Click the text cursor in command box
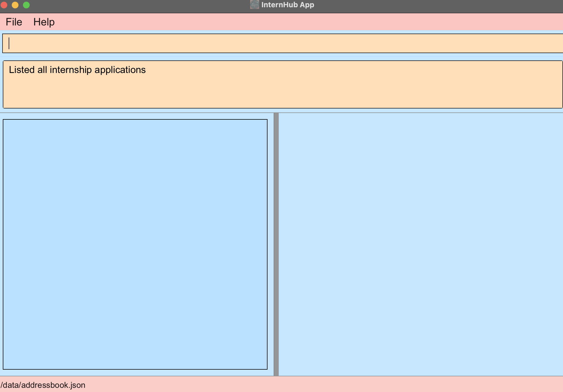Image resolution: width=563 pixels, height=392 pixels. tap(9, 43)
